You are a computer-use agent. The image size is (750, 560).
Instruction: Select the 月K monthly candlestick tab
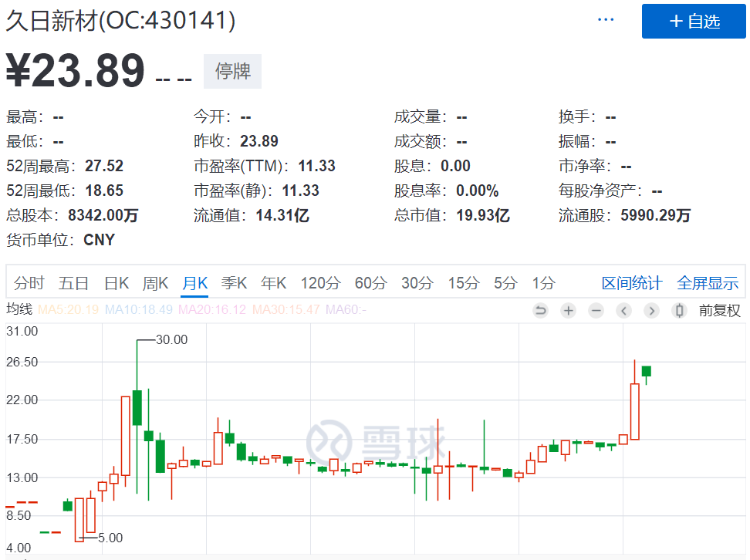coord(194,283)
